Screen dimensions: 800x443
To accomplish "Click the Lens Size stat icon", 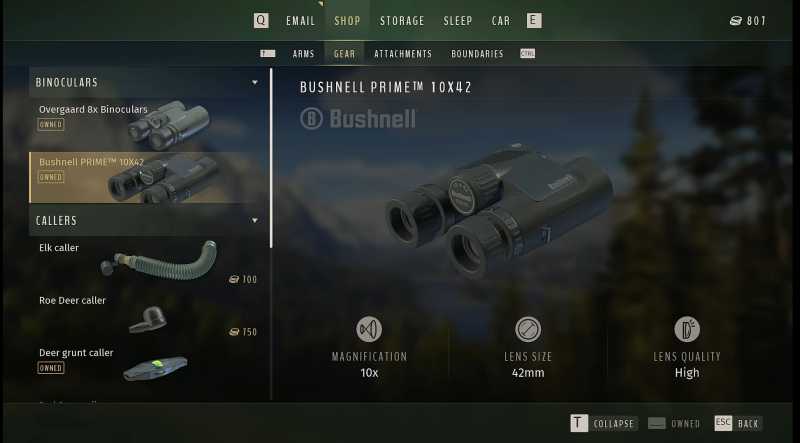I will (x=528, y=329).
